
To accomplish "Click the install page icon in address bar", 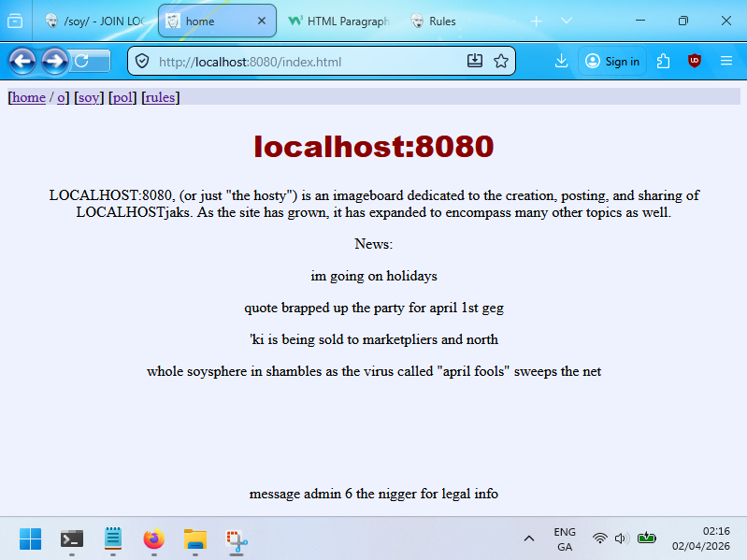I will click(x=475, y=62).
